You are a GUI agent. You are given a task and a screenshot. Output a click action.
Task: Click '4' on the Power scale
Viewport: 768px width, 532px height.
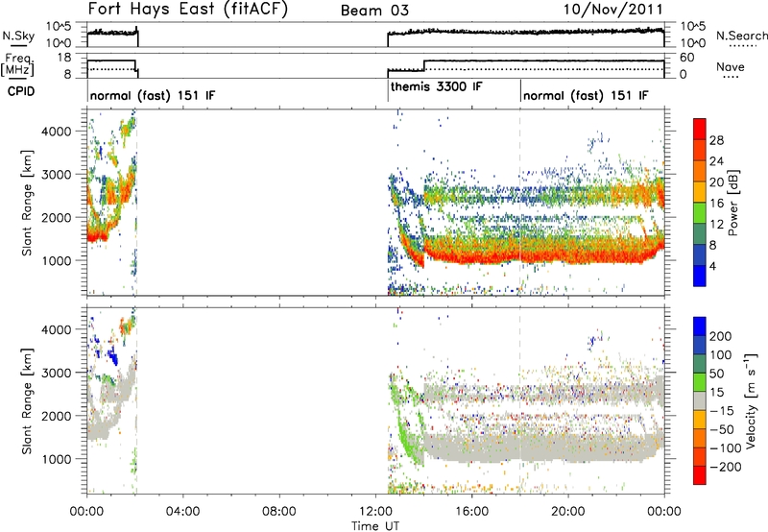click(x=712, y=267)
